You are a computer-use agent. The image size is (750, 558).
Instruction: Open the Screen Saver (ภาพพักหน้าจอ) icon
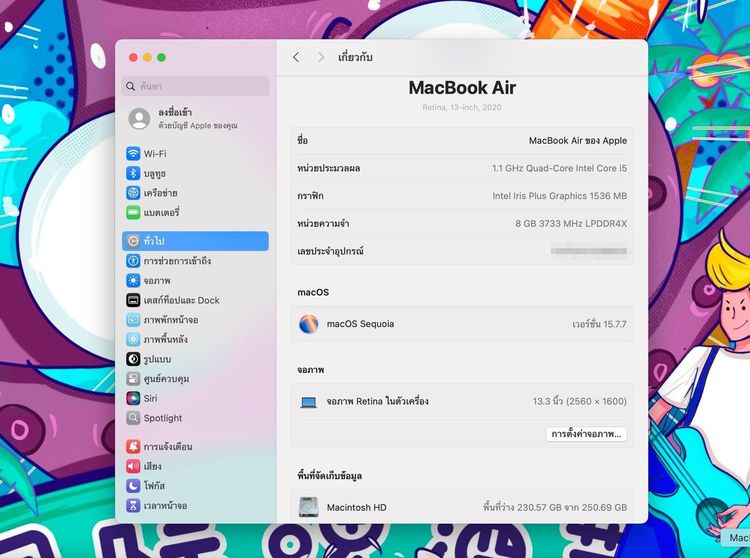coord(133,319)
